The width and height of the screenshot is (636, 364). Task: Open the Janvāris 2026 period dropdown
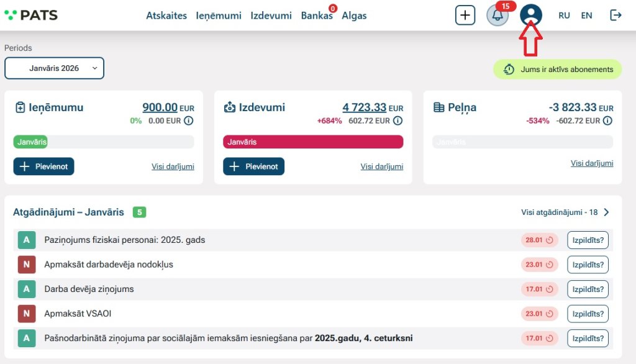pos(54,68)
